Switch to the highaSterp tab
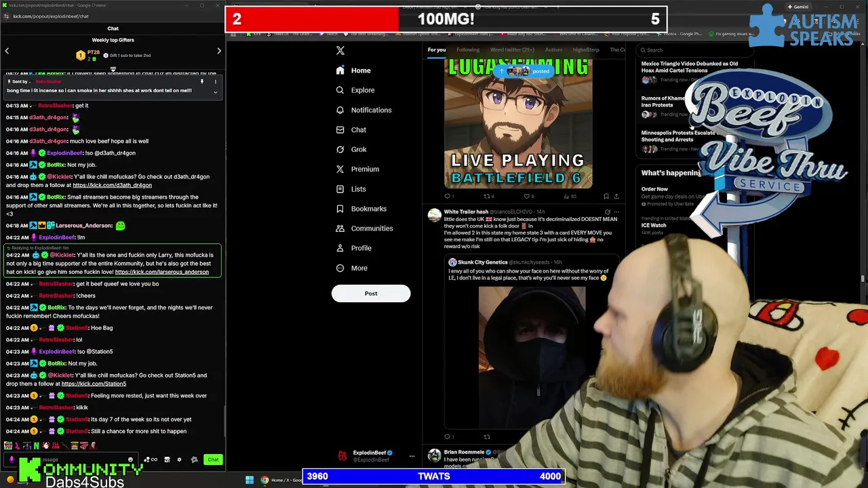Screen dimensions: 868x488 (x=586, y=49)
